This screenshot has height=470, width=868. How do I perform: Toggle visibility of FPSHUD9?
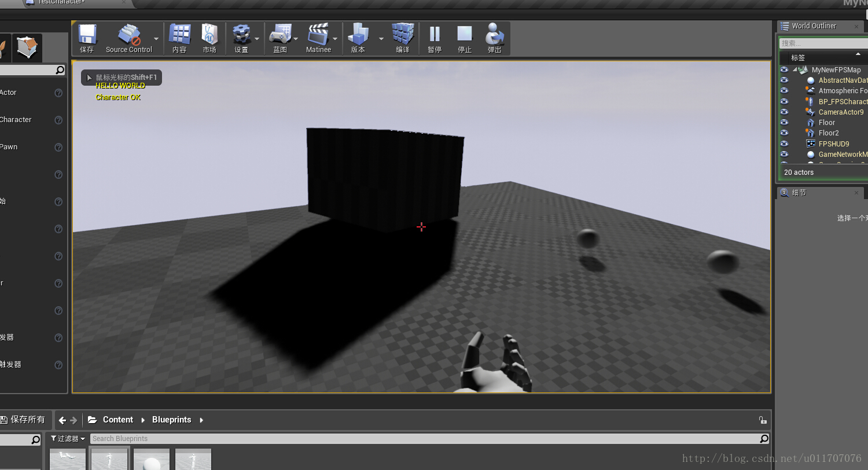tap(784, 144)
